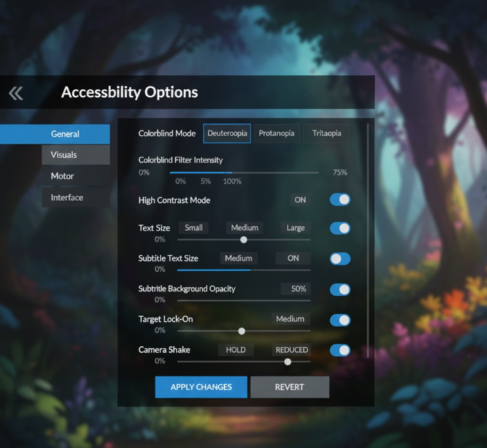
Task: Select Deuteroopia colorblind mode
Action: [227, 133]
